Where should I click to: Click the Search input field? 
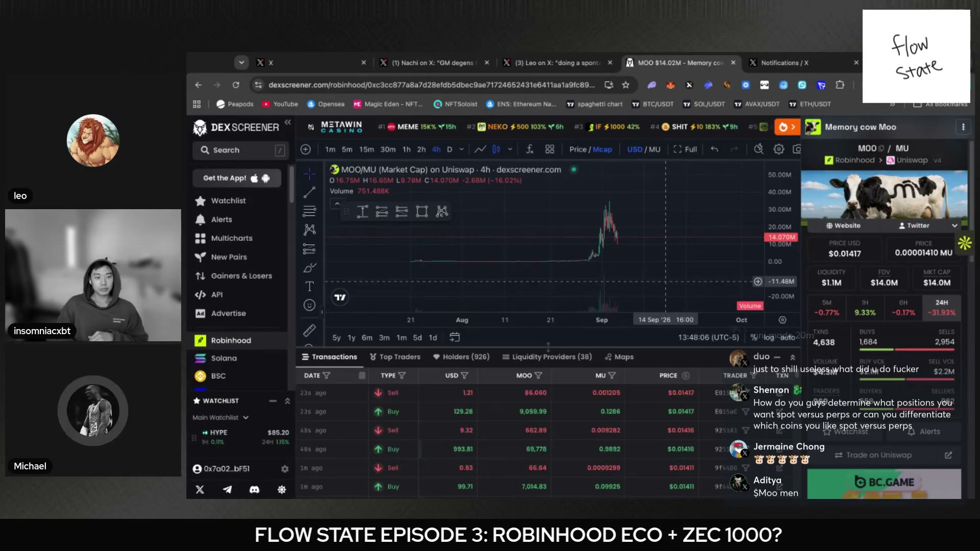(x=239, y=150)
